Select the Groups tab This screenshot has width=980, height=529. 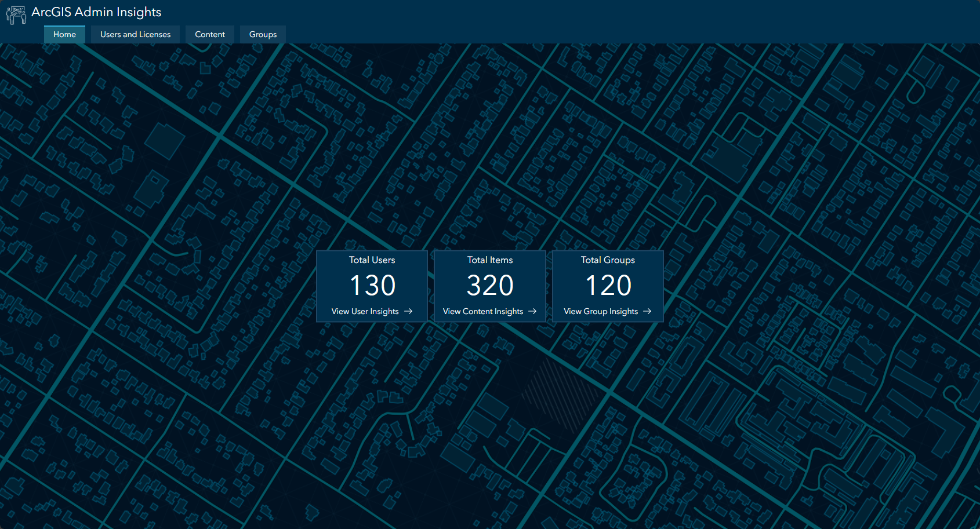click(x=263, y=34)
